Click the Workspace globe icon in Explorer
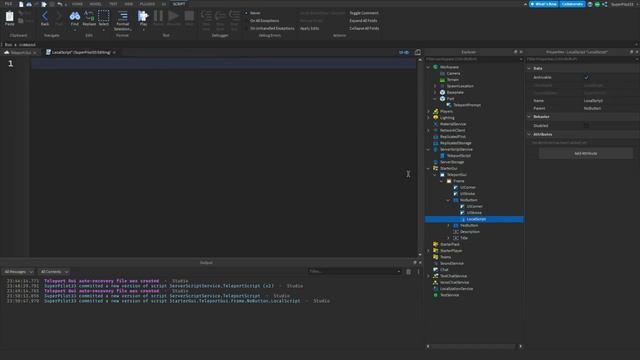This screenshot has height=360, width=640. click(436, 67)
